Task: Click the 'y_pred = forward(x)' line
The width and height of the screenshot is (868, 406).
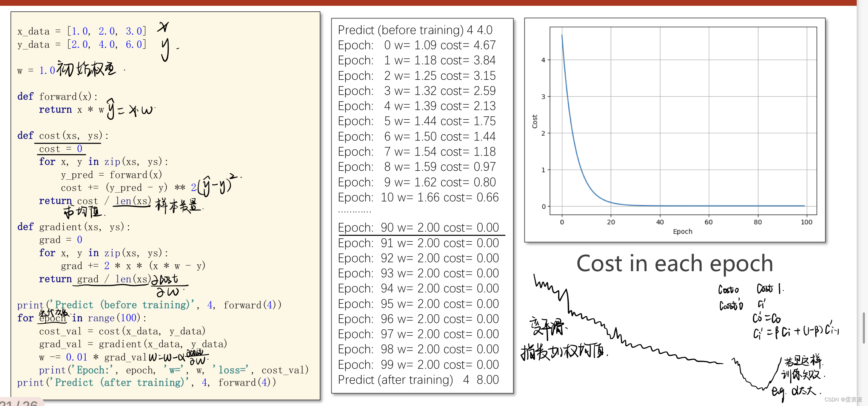Action: (x=111, y=175)
